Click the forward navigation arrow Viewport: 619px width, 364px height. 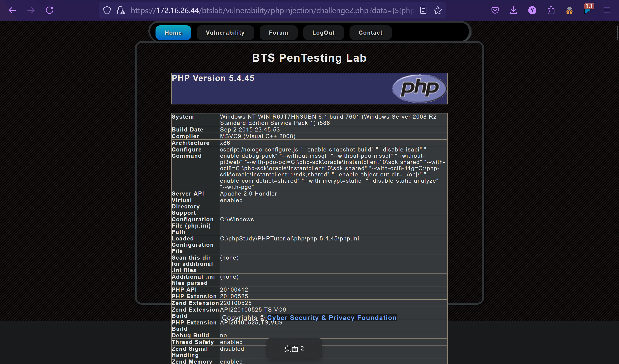pos(31,10)
